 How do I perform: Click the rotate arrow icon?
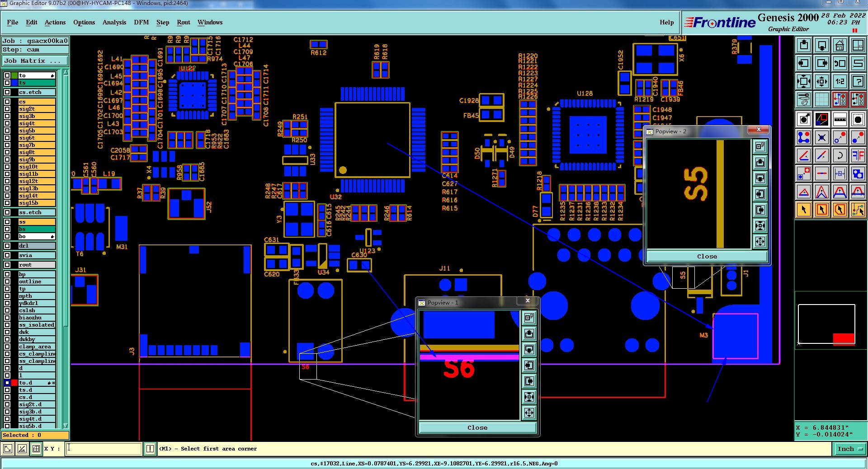point(840,155)
